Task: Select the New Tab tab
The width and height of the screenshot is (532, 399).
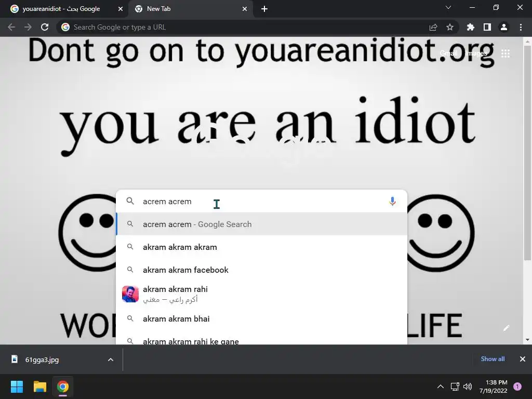Action: pyautogui.click(x=190, y=9)
